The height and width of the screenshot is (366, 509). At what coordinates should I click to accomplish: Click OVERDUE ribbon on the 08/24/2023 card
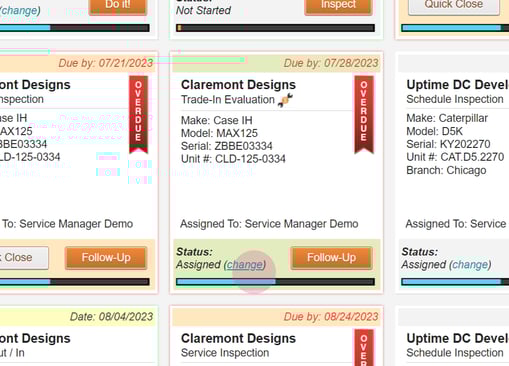click(364, 348)
